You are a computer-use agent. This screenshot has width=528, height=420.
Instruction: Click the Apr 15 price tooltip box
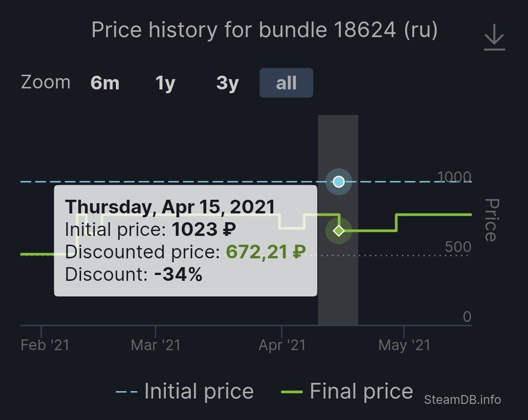pos(186,241)
